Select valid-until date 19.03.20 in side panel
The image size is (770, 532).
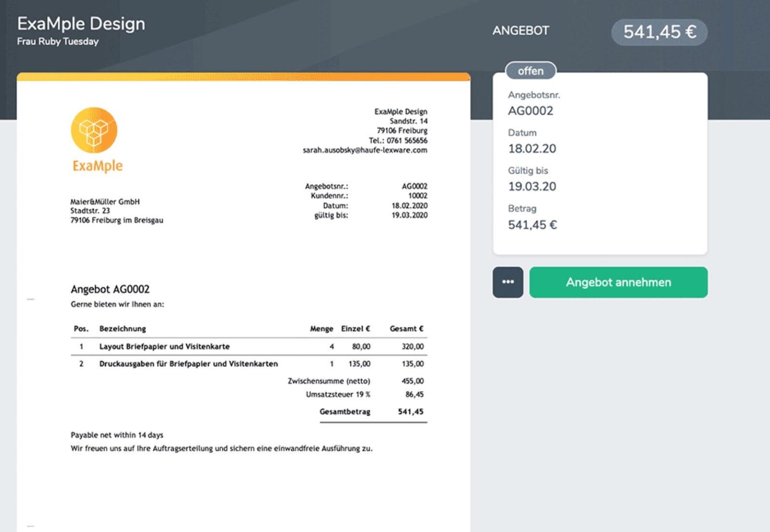[532, 187]
